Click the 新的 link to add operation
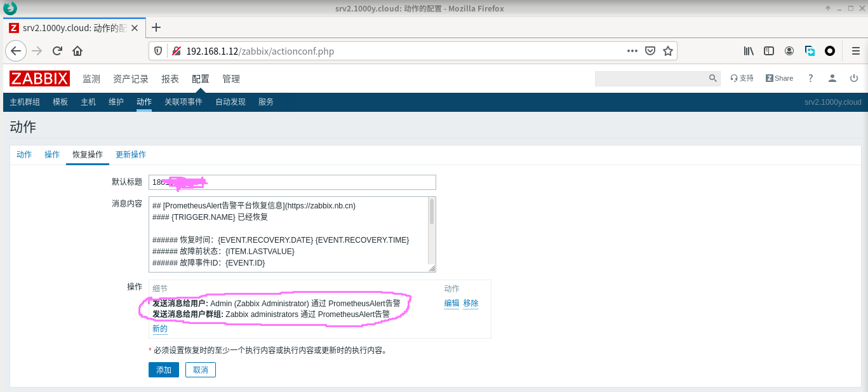The width and height of the screenshot is (868, 392). [160, 328]
